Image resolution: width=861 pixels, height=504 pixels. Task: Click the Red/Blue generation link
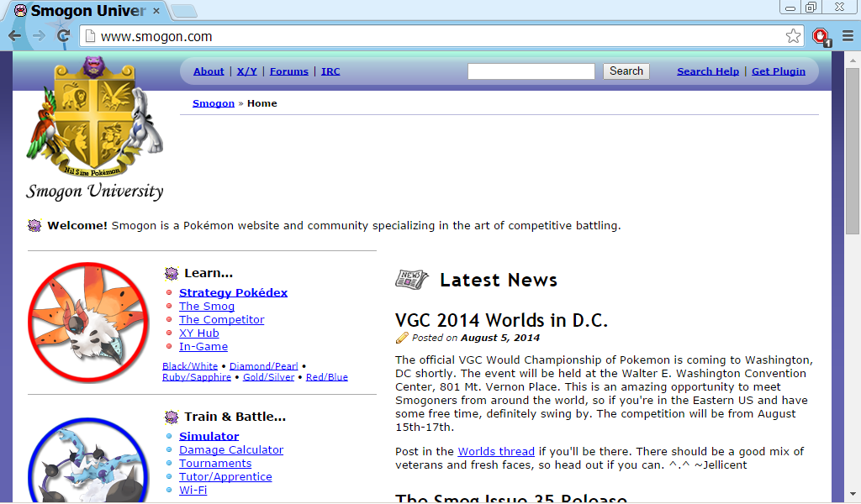(x=327, y=377)
